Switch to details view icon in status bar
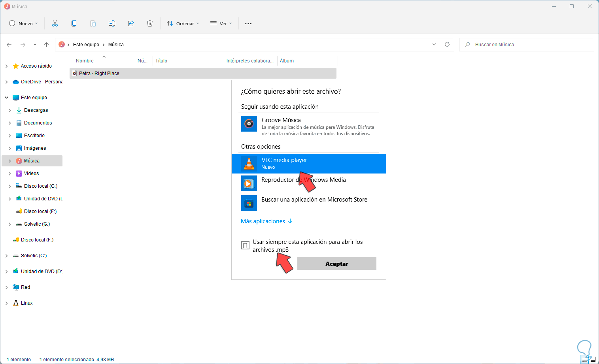 tap(585, 360)
